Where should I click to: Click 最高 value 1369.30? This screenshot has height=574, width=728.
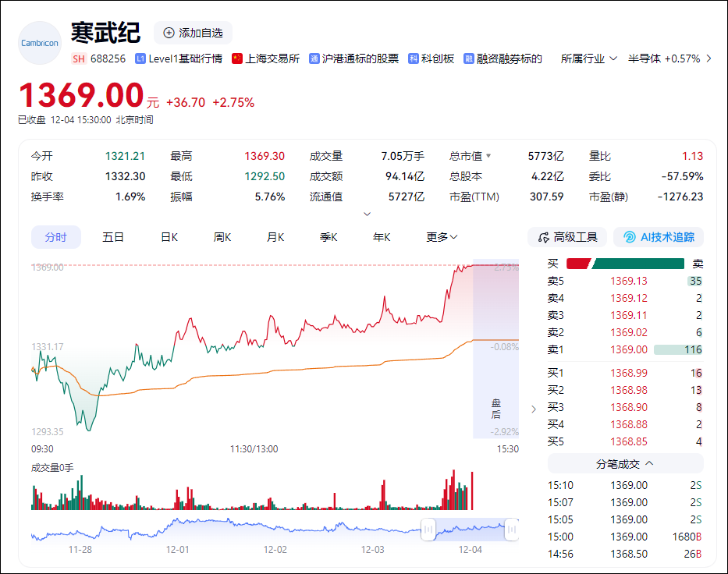click(265, 157)
